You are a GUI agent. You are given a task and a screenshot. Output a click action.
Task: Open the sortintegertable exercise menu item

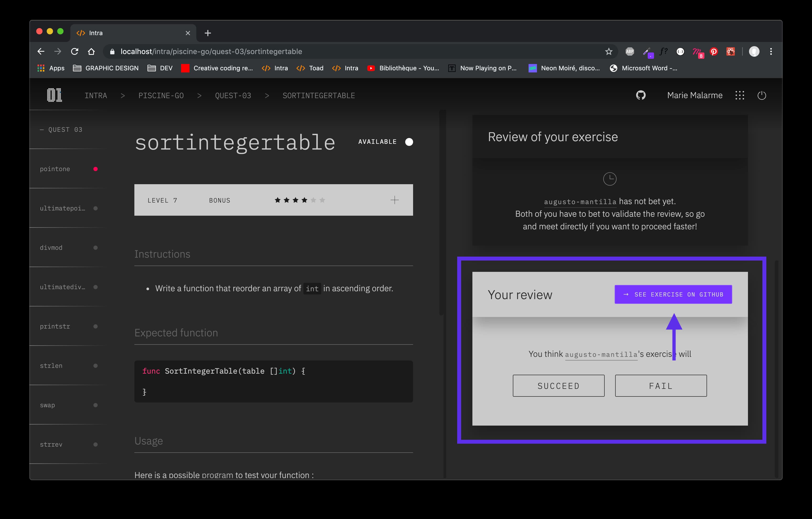pos(318,95)
